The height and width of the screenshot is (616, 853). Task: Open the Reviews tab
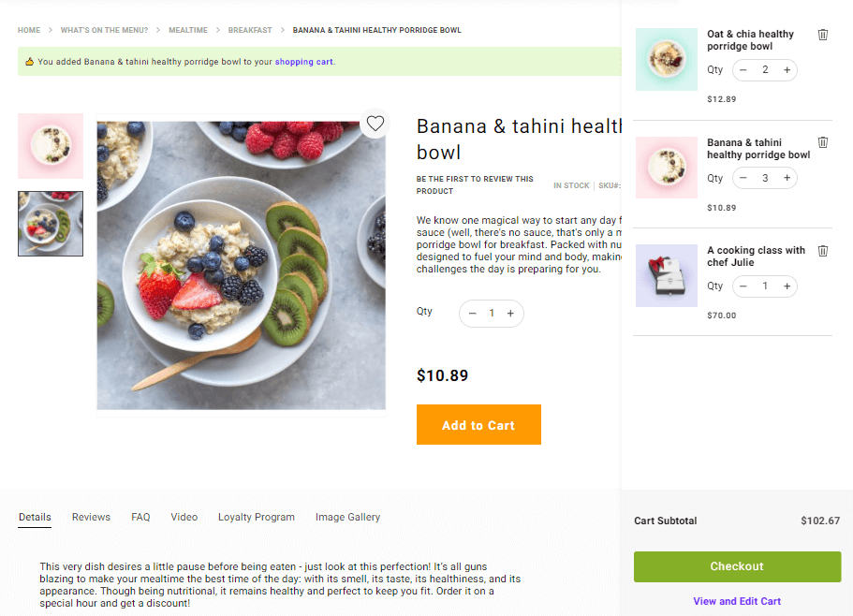[91, 517]
